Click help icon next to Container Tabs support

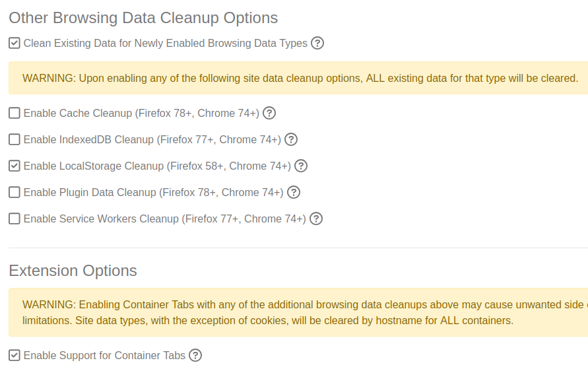pos(195,355)
